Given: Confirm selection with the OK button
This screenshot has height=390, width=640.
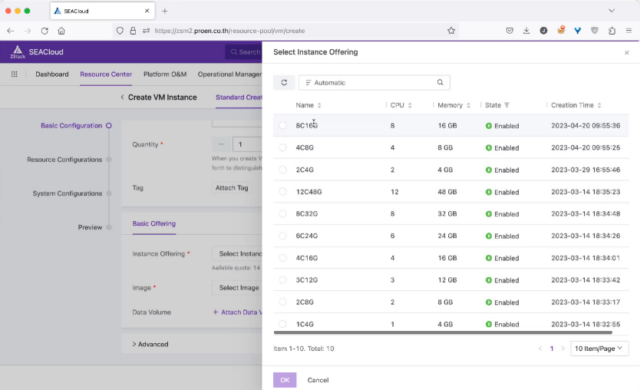Looking at the screenshot, I should pos(285,380).
